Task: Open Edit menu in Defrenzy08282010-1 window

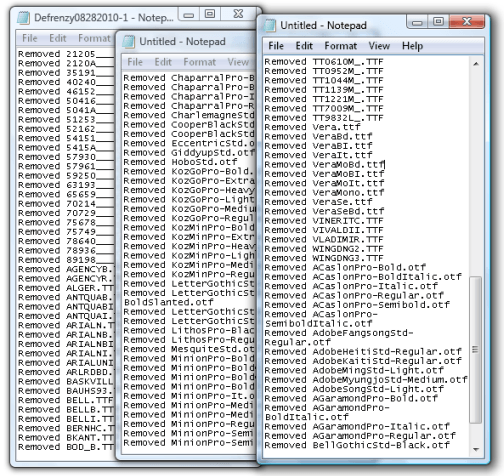Action: click(58, 38)
